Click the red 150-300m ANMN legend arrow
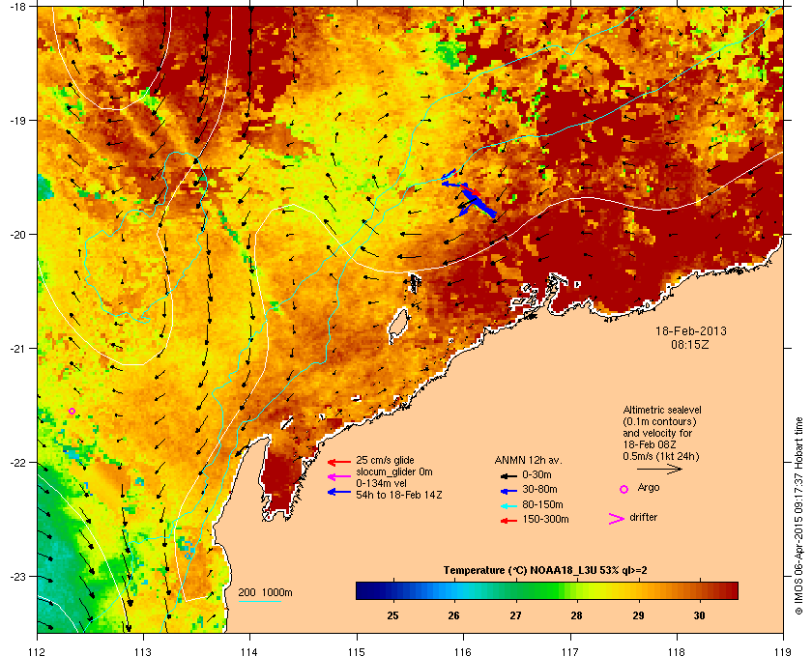The width and height of the screenshot is (812, 657). [x=509, y=521]
